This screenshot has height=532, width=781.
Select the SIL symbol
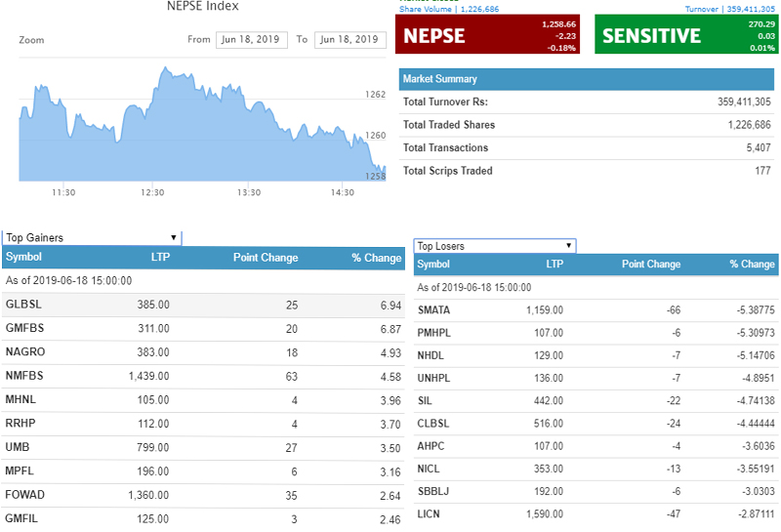[x=425, y=401]
